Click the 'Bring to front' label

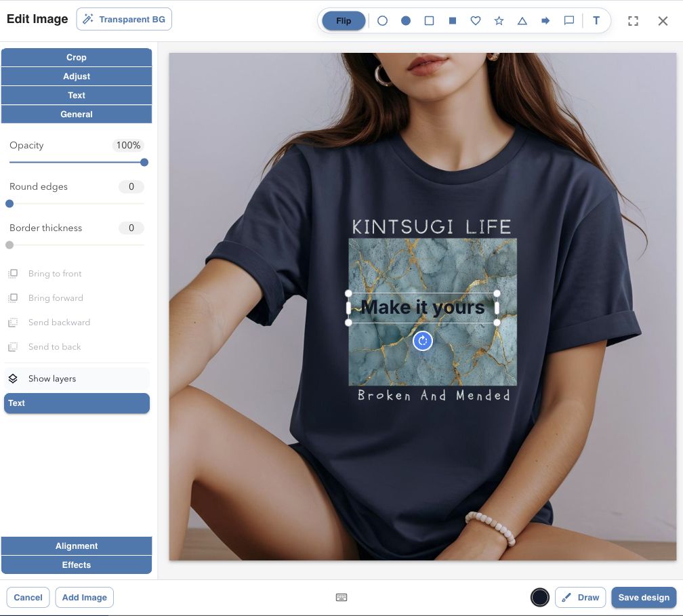(55, 274)
